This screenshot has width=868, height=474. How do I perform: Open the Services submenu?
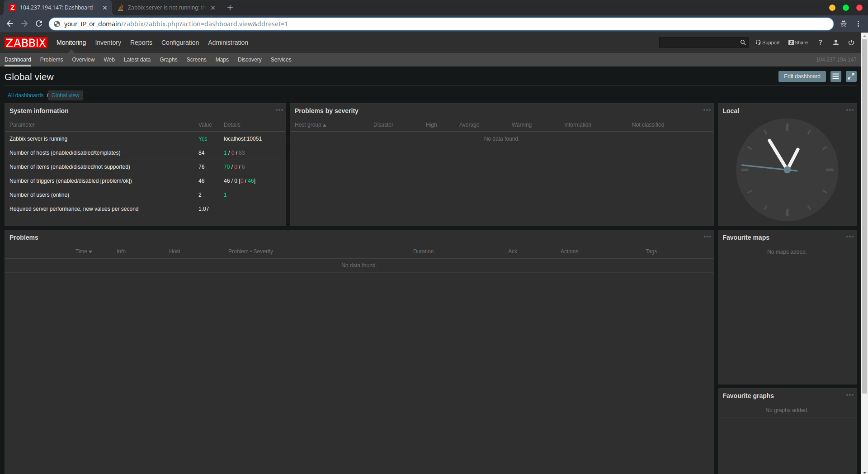point(281,60)
